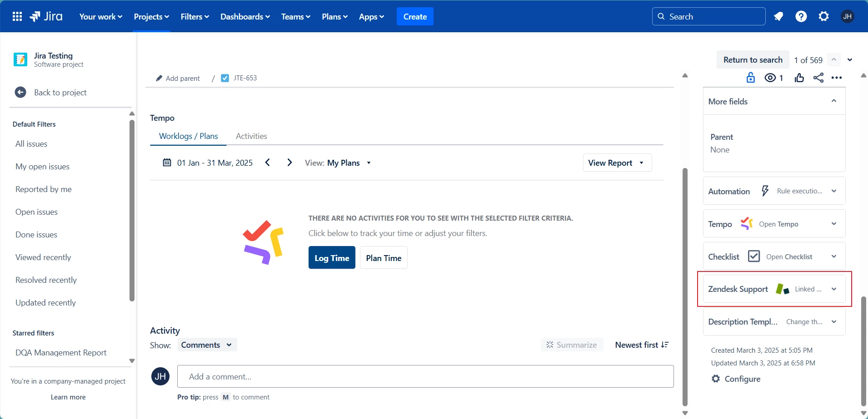The image size is (868, 419).
Task: Vote for issue with thumbs-up icon
Action: pos(799,78)
